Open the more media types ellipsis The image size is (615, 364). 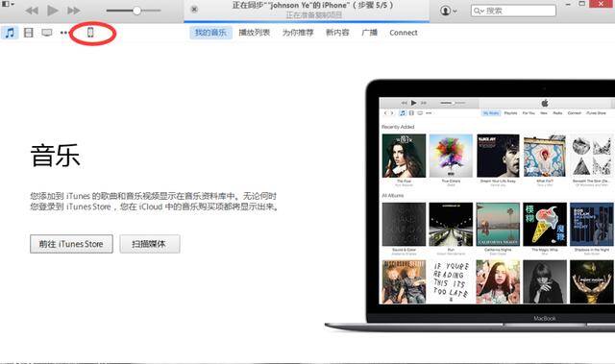[x=64, y=33]
